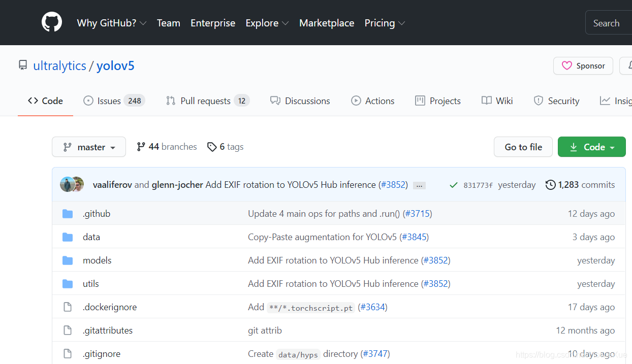Click the green check status icon

point(454,185)
